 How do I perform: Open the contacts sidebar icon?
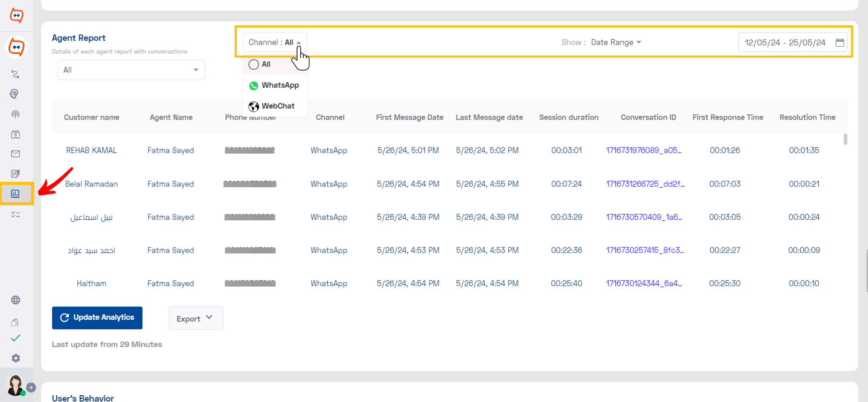tap(15, 134)
